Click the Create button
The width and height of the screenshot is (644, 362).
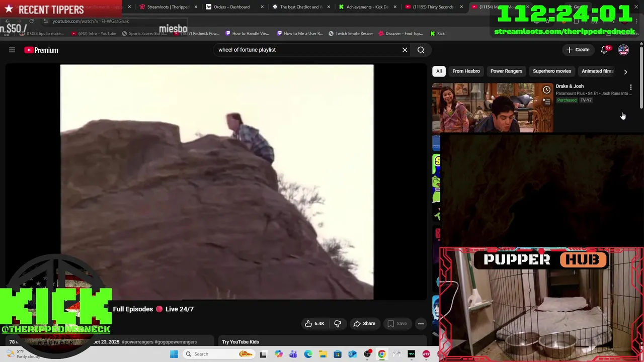(578, 50)
